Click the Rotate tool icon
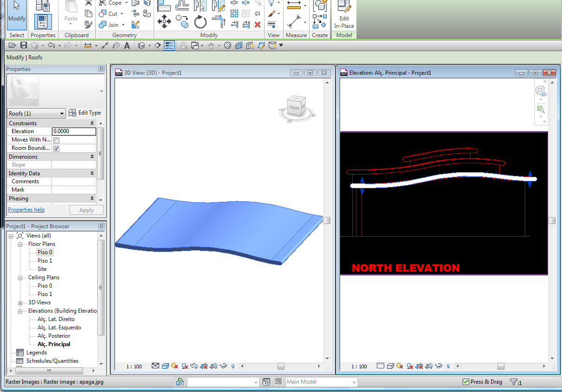This screenshot has width=562, height=392. (200, 21)
